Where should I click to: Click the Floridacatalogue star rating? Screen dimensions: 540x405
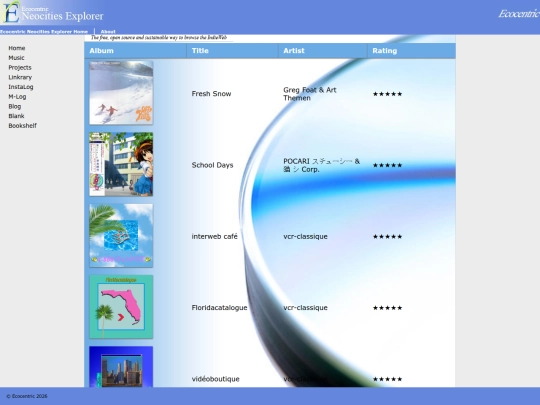pyautogui.click(x=387, y=308)
